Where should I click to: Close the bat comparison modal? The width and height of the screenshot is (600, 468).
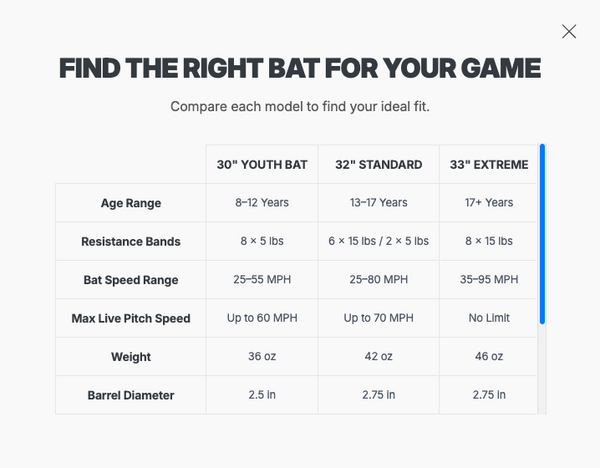[x=569, y=31]
